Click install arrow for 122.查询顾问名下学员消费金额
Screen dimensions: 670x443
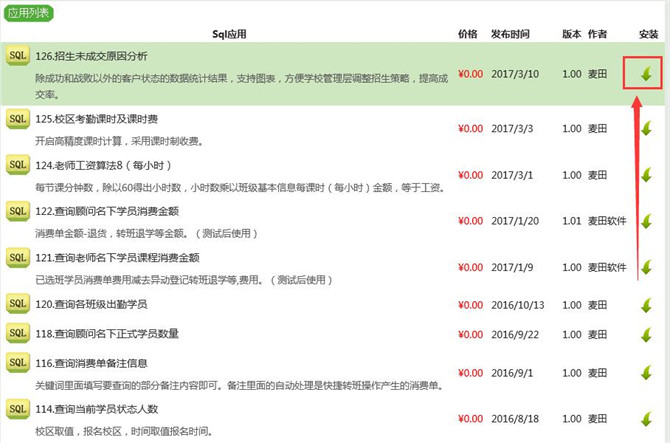click(646, 221)
